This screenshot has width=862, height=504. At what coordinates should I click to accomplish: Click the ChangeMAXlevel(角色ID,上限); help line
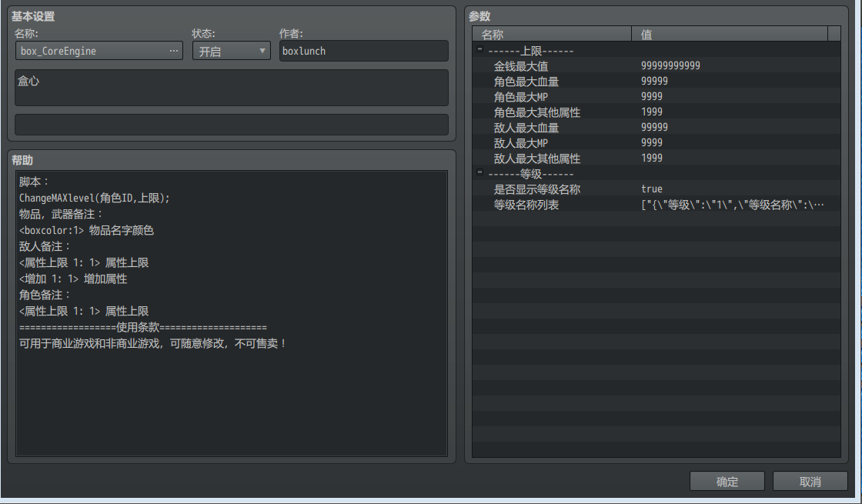95,198
